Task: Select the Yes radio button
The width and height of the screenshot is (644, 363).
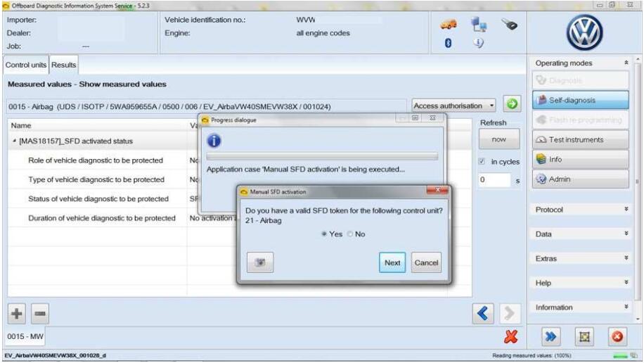Action: (324, 234)
